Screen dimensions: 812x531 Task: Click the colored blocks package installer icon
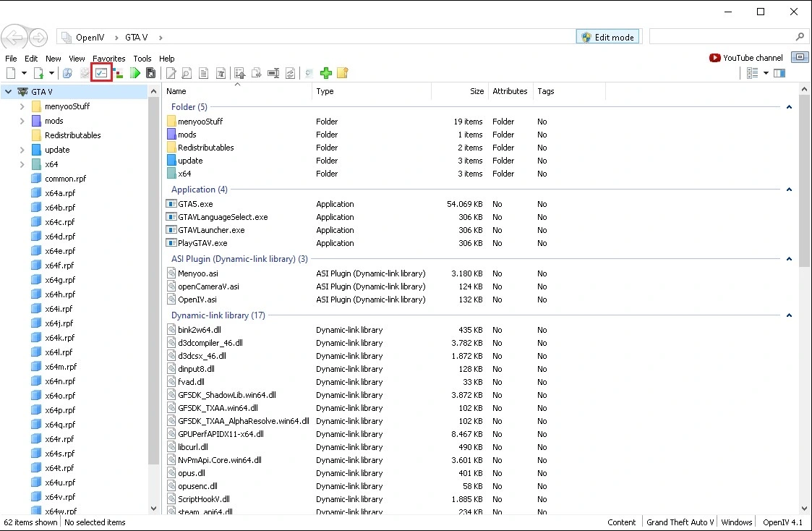[x=118, y=73]
